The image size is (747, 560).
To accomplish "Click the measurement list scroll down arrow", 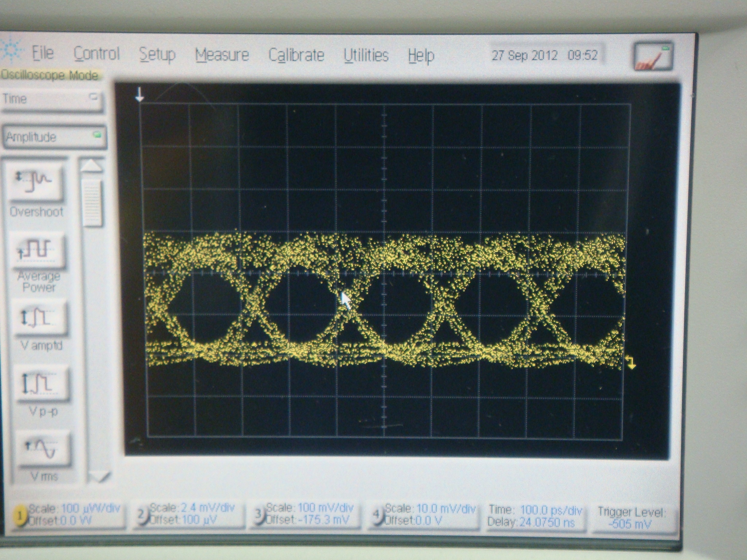I will point(99,477).
